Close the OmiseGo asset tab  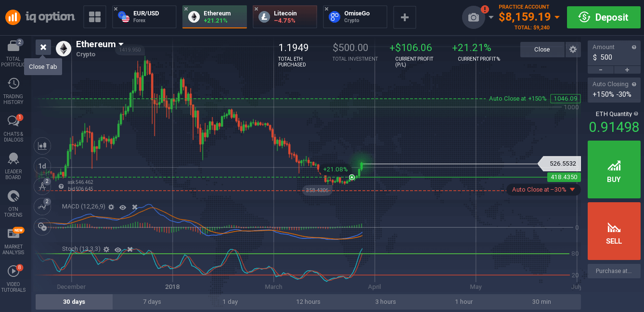[x=326, y=9]
